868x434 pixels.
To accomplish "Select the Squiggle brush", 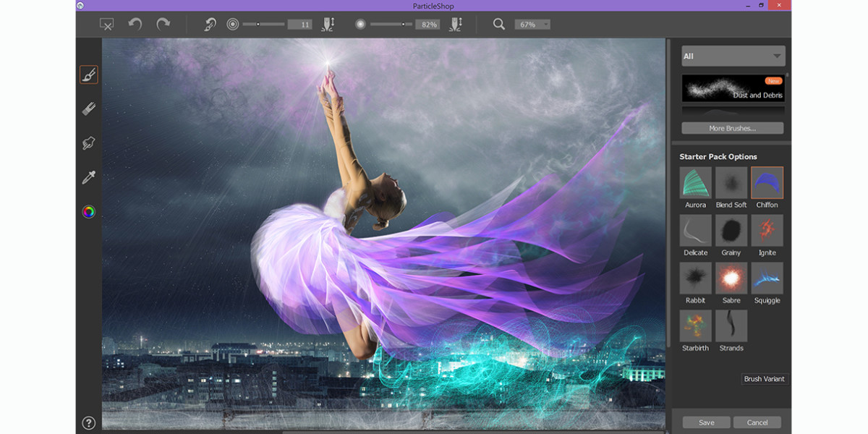I will tap(767, 278).
